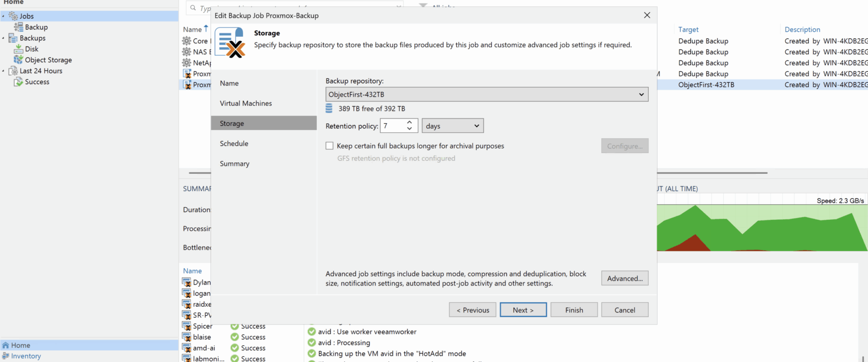Click into the retention policy number field
The width and height of the screenshot is (868, 362).
pyautogui.click(x=393, y=126)
